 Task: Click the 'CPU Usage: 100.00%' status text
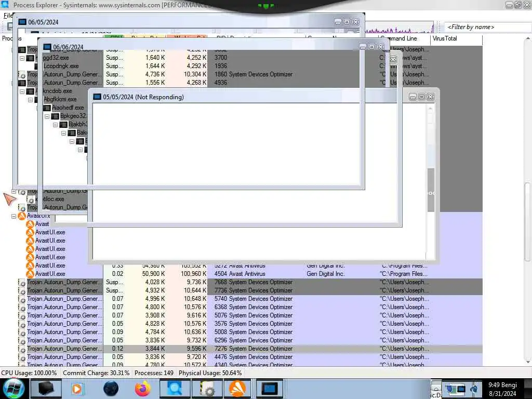29,373
